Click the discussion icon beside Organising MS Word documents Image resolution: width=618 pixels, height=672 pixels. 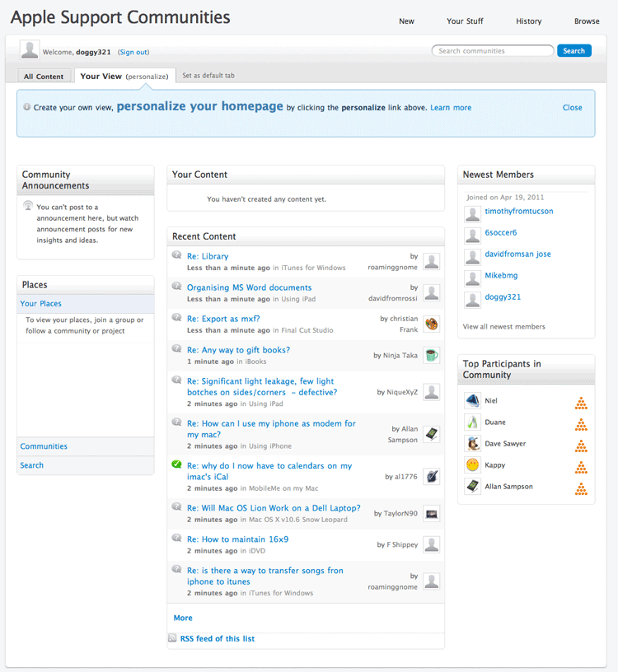176,287
